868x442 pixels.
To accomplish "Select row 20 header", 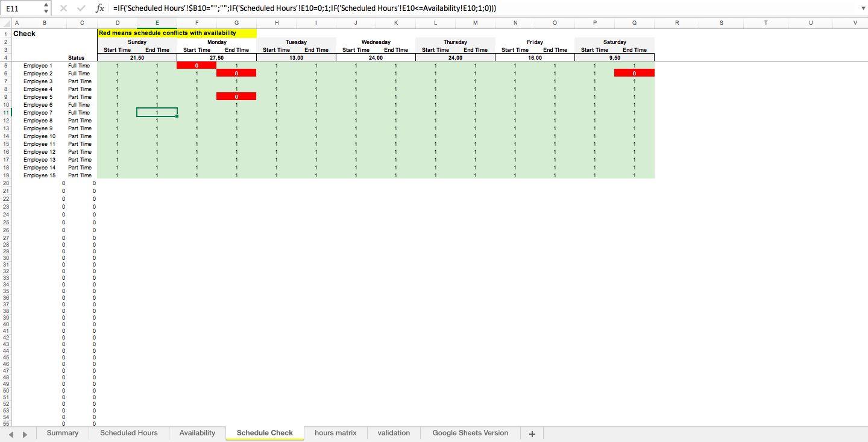I will pyautogui.click(x=5, y=183).
